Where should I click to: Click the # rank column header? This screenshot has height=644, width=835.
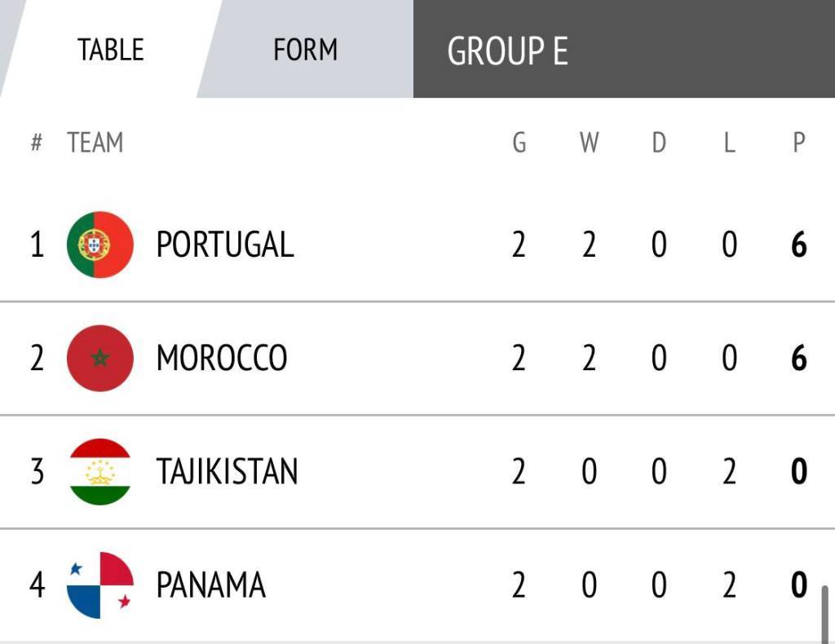click(36, 143)
